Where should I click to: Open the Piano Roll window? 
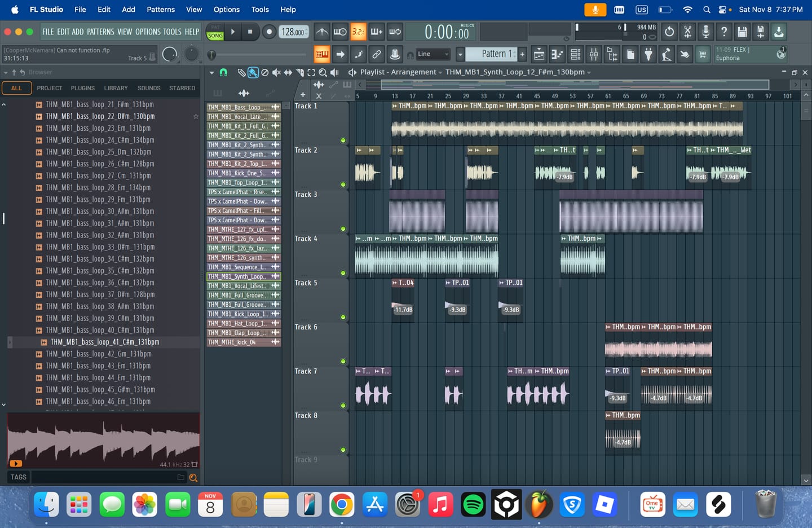pyautogui.click(x=557, y=54)
